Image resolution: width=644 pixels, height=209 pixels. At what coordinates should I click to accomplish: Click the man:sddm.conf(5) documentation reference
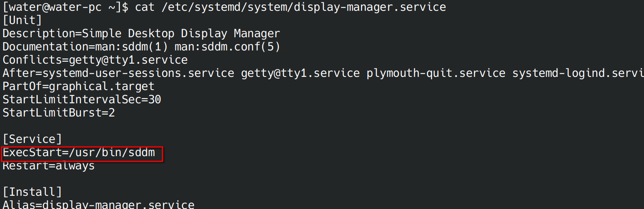pos(227,47)
